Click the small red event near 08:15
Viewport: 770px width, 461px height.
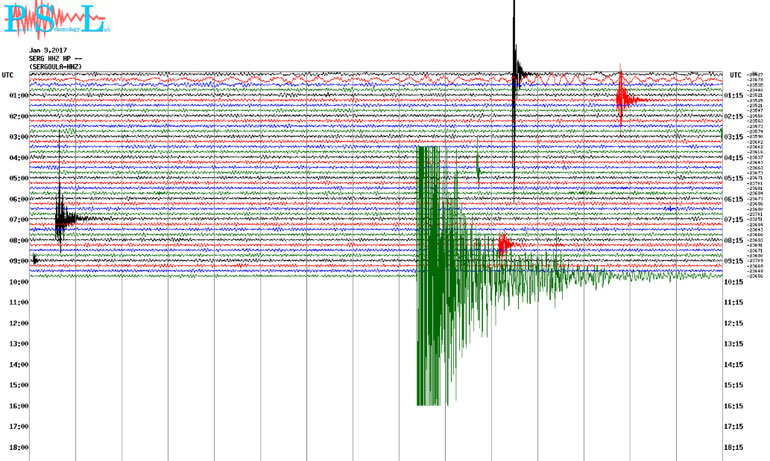[504, 241]
